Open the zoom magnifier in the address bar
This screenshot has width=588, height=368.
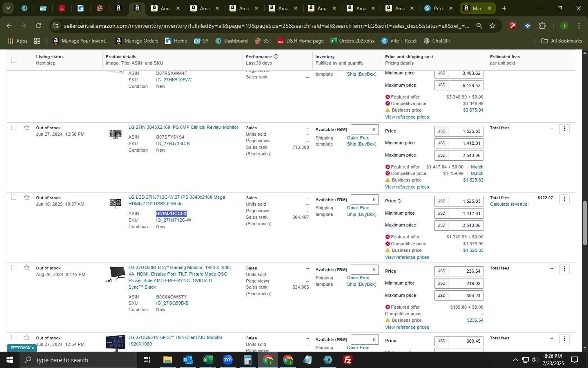pos(479,26)
